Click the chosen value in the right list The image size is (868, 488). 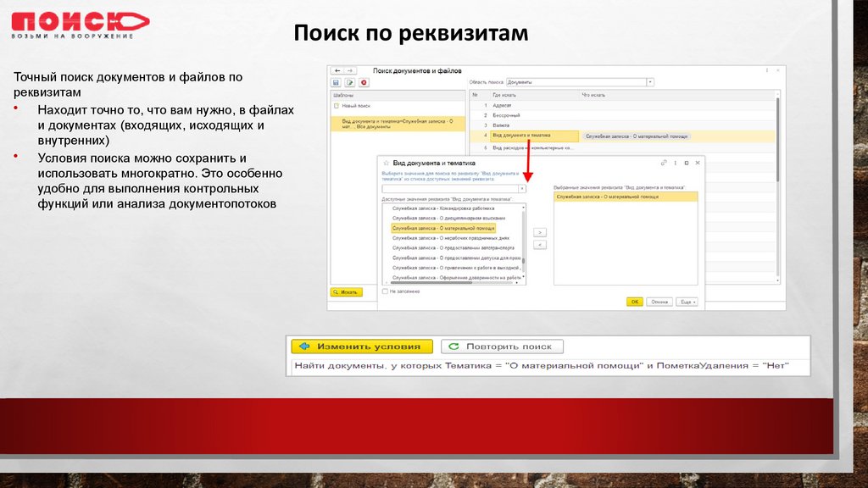pos(626,197)
